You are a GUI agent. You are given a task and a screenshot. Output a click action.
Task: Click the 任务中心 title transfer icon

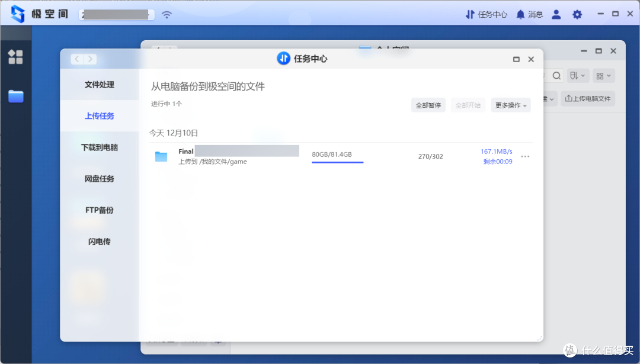click(x=283, y=58)
